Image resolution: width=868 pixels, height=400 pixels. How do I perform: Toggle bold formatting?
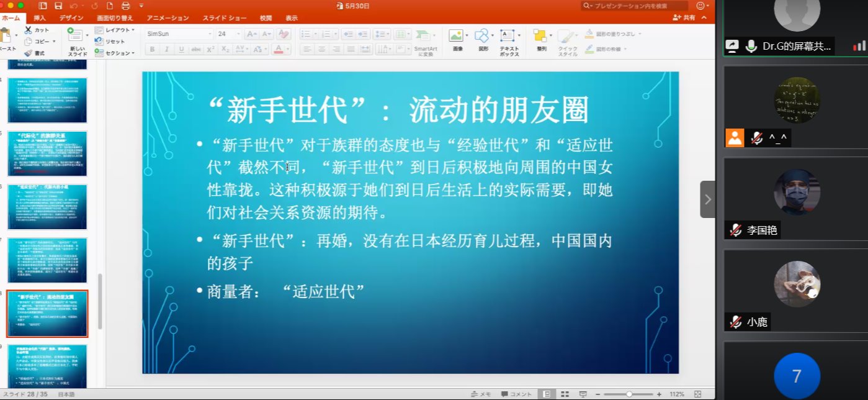pos(152,49)
